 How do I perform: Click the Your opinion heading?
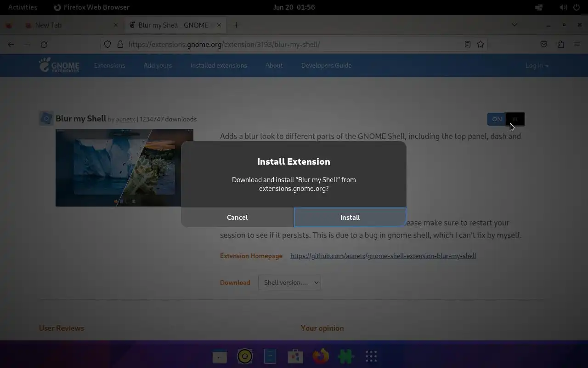322,328
